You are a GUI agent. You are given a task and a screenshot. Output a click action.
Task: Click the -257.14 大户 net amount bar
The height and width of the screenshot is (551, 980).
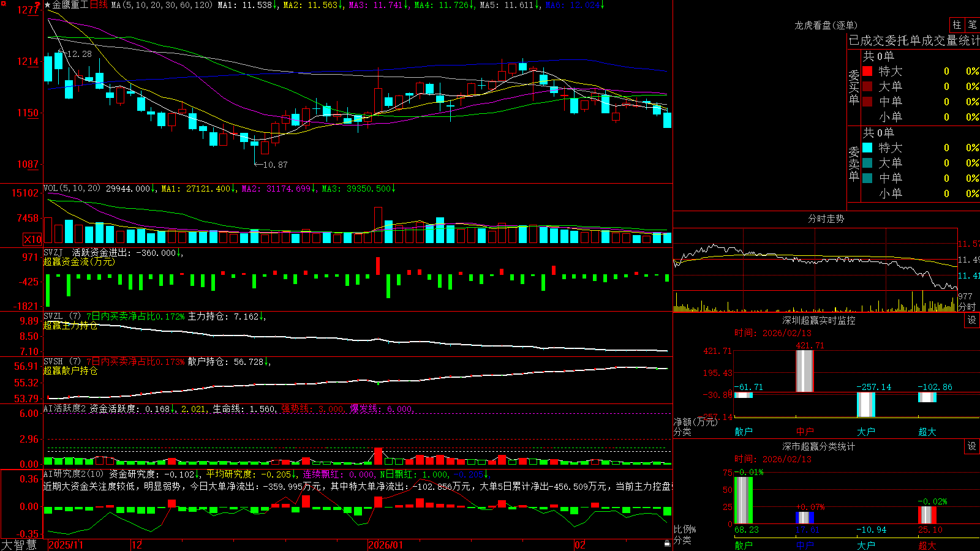pyautogui.click(x=865, y=405)
